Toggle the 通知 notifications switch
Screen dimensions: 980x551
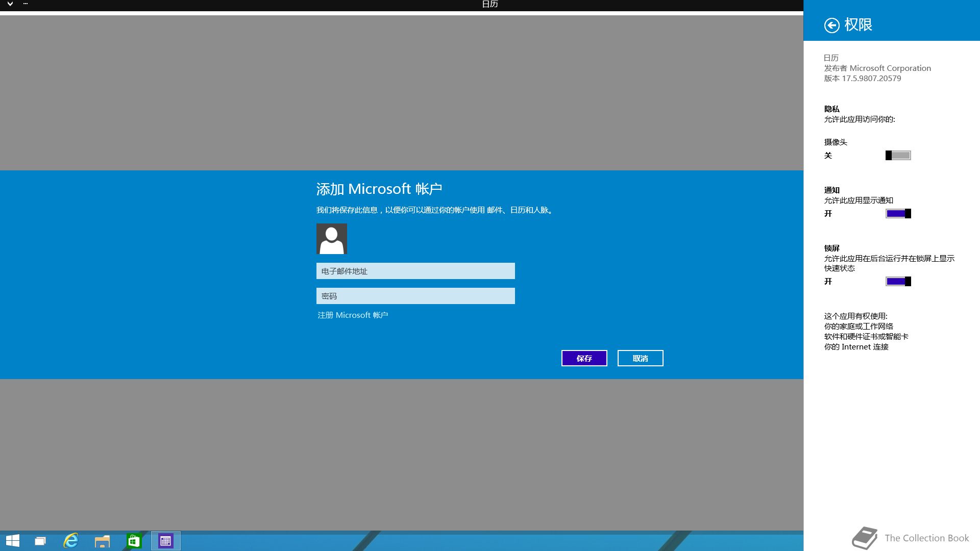(x=898, y=214)
